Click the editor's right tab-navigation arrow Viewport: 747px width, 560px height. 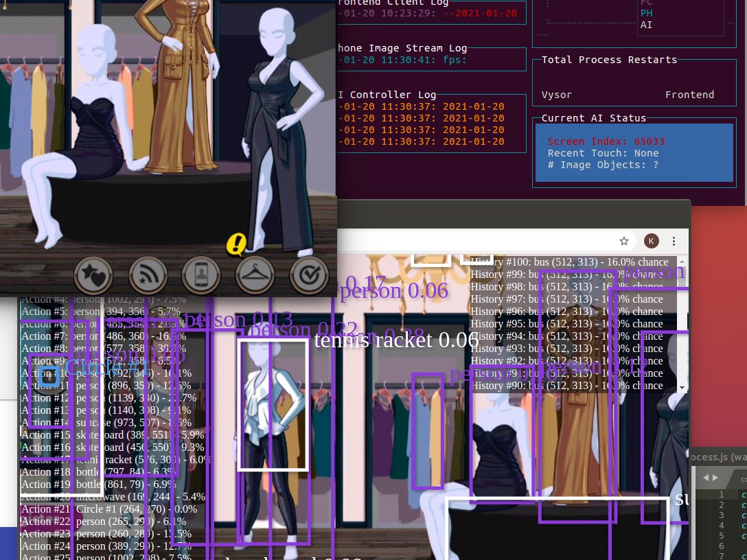(715, 478)
